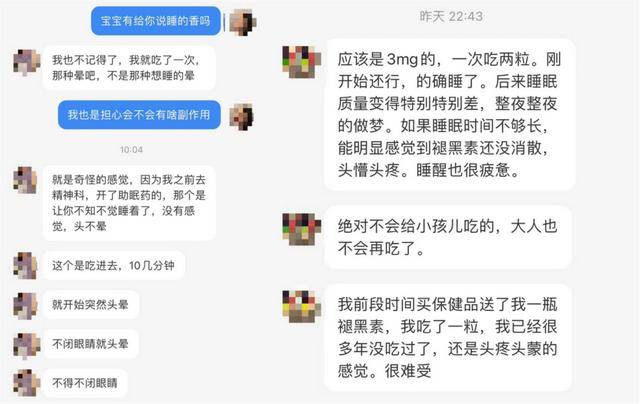Click the 应该是3mg的 message bubble
The height and width of the screenshot is (404, 640).
coord(450,115)
